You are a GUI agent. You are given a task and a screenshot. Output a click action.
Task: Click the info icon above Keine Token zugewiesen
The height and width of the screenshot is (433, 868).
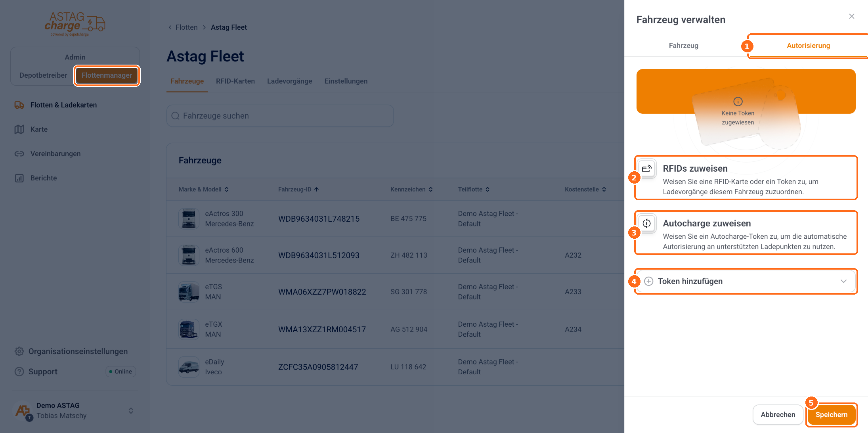pyautogui.click(x=738, y=102)
